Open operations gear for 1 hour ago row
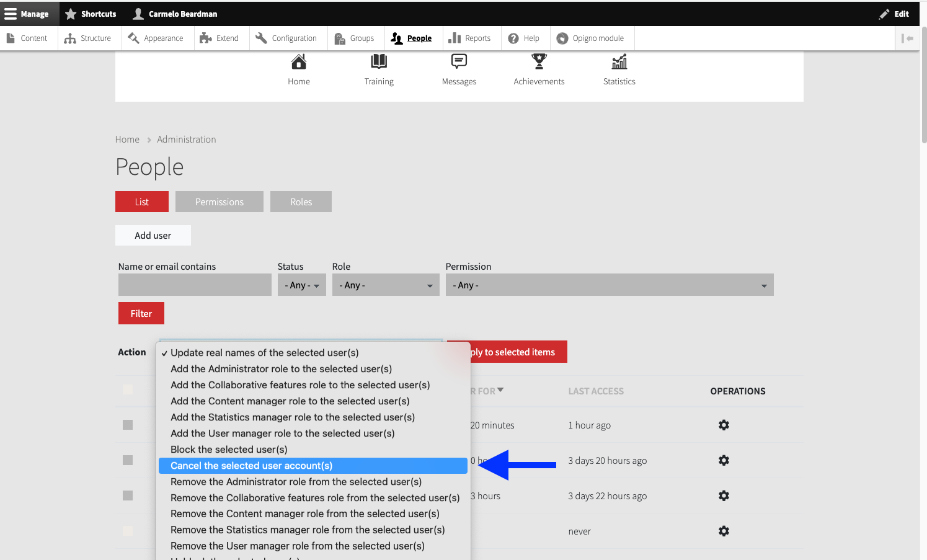927x560 pixels. (x=724, y=425)
